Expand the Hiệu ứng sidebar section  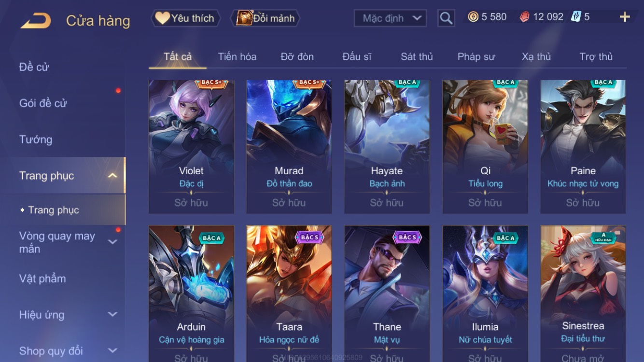tap(112, 315)
